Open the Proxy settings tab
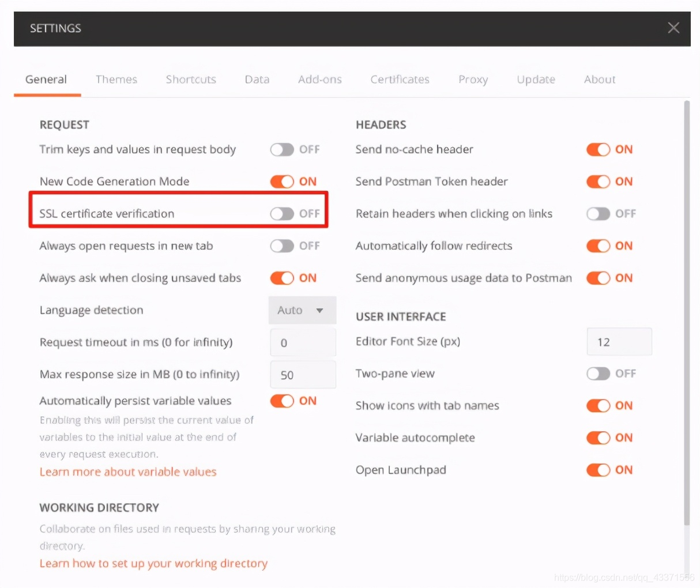 point(473,80)
